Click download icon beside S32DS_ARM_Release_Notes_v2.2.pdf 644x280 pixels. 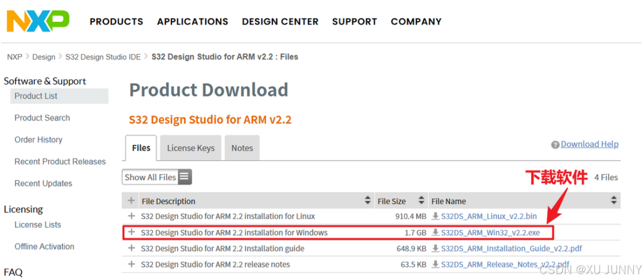pyautogui.click(x=435, y=265)
